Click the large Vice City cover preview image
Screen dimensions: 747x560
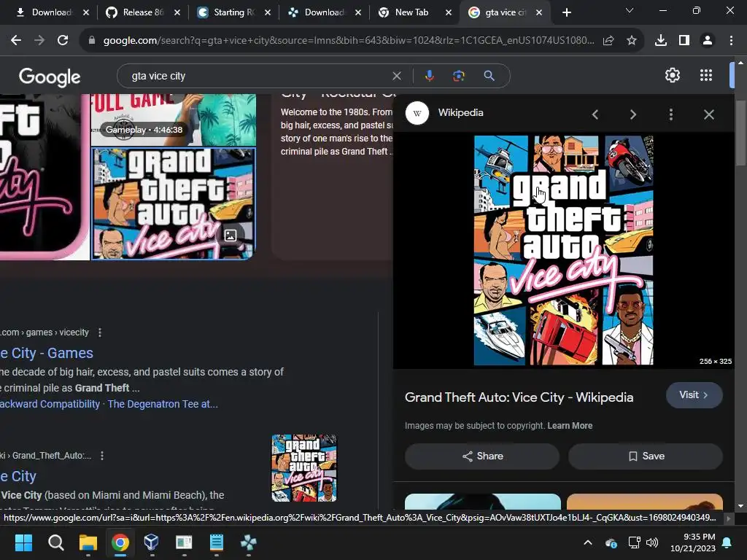(x=564, y=251)
